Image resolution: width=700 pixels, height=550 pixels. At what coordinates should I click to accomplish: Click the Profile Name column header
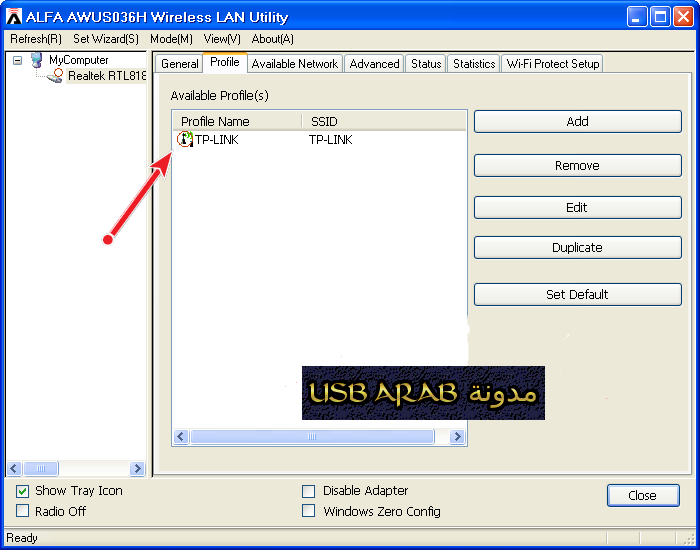click(x=237, y=121)
